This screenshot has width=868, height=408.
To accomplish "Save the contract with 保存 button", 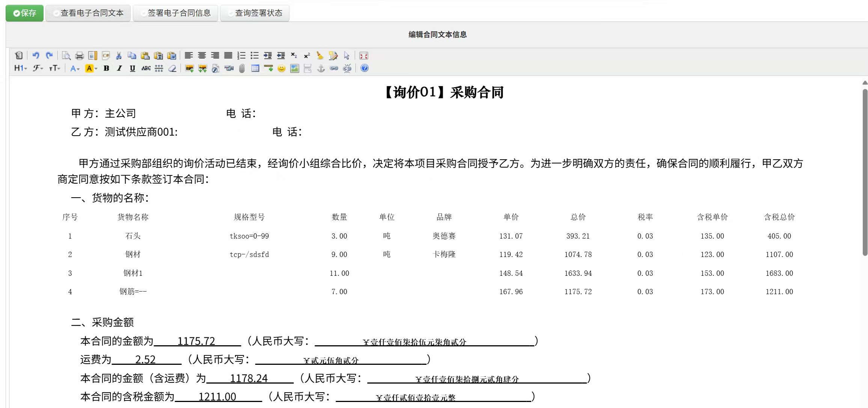I will [24, 12].
